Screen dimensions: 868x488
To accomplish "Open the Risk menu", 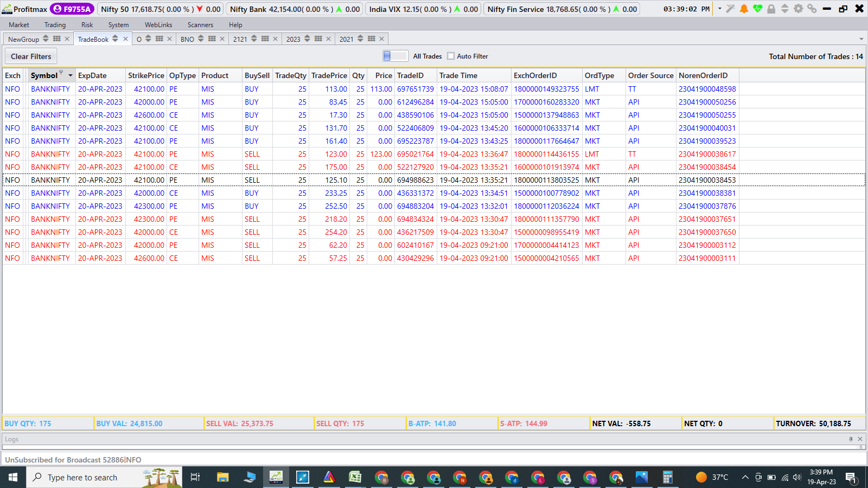I will [87, 25].
